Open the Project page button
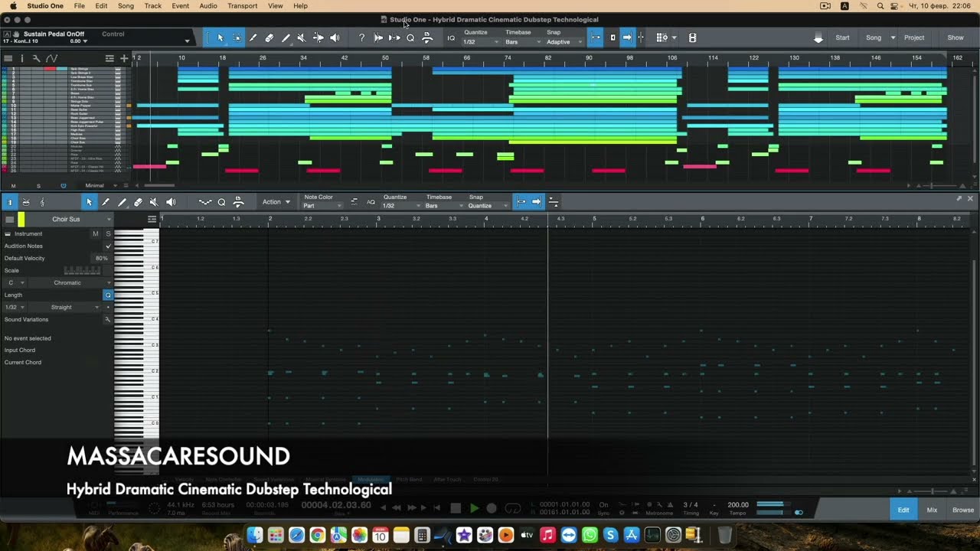980x551 pixels. [914, 37]
